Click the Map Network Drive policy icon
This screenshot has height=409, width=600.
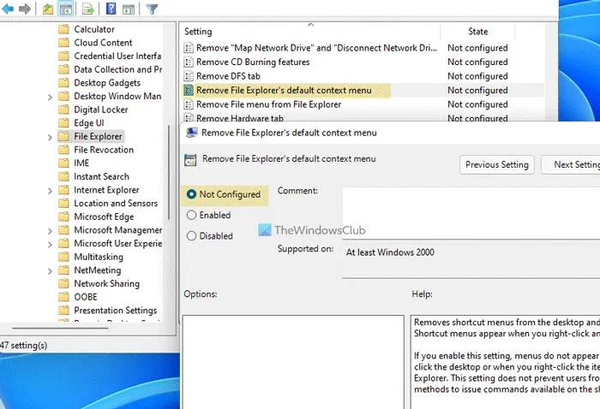pyautogui.click(x=189, y=48)
